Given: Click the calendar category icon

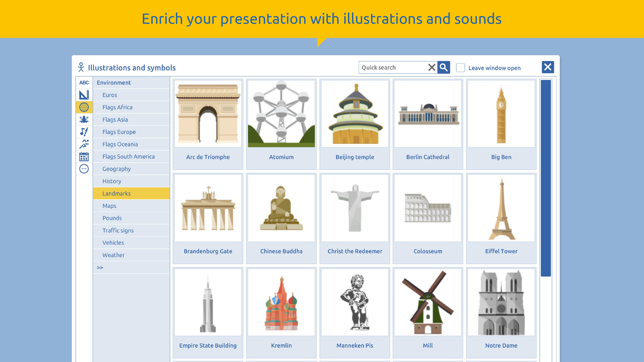Looking at the screenshot, I should [84, 156].
